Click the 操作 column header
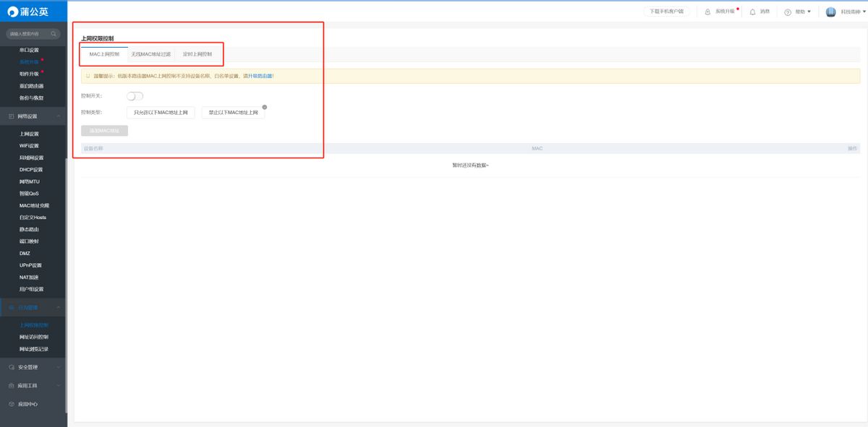 coord(852,148)
